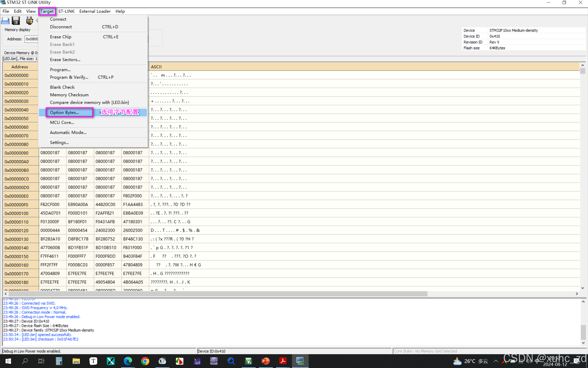The height and width of the screenshot is (368, 588).
Task: Open Typora from the taskbar
Action: [x=93, y=361]
